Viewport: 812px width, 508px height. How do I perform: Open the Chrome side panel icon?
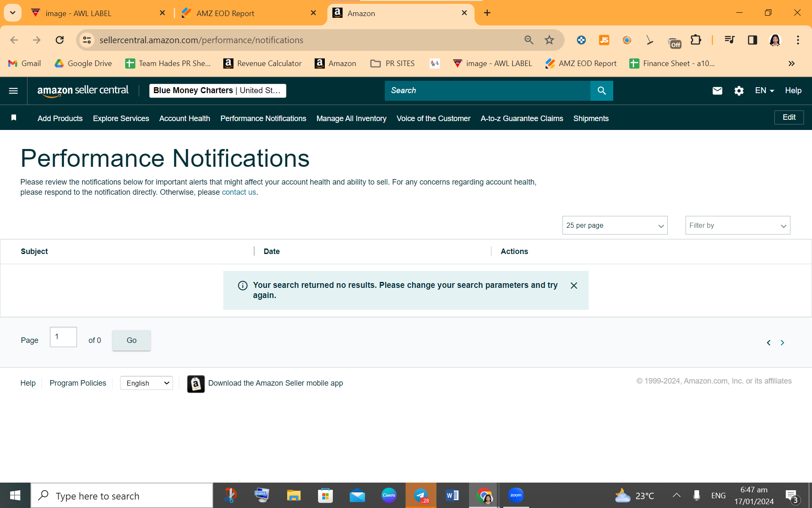point(752,40)
